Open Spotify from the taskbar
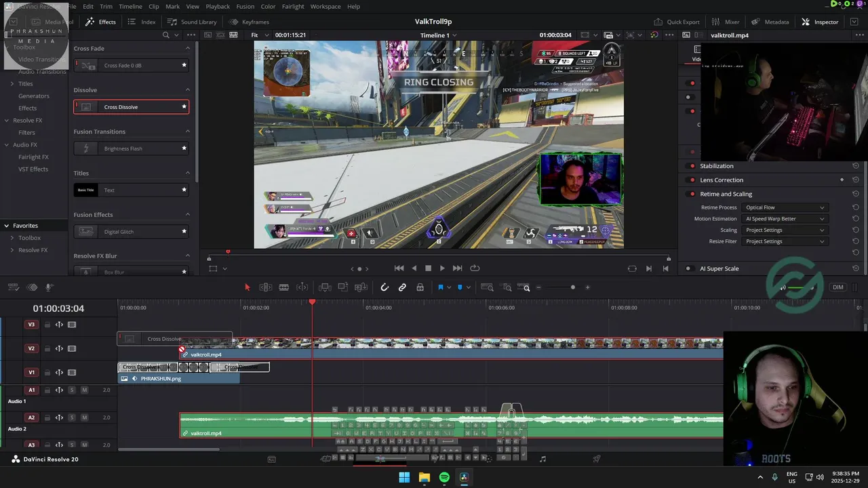 tap(444, 477)
